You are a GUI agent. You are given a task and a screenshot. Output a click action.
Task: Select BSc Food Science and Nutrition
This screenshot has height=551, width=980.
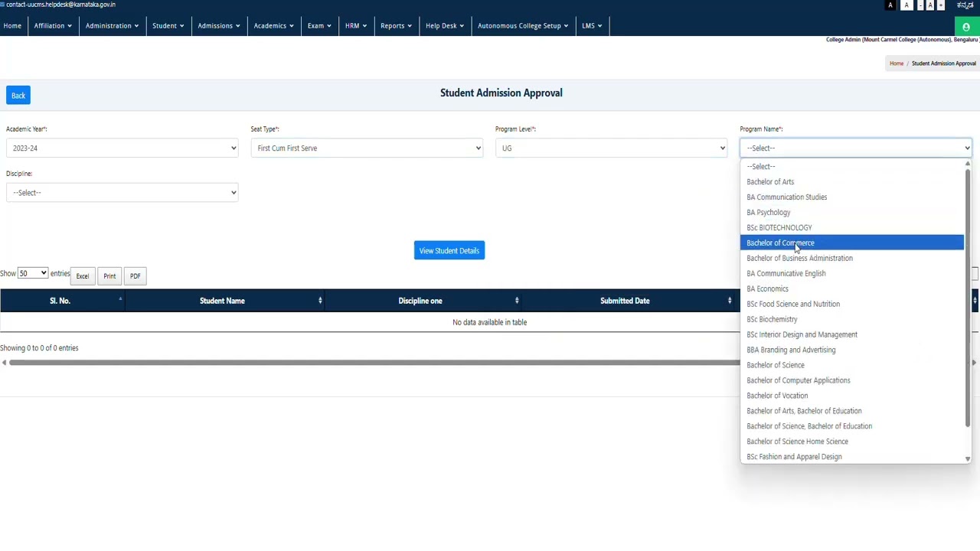click(852, 305)
